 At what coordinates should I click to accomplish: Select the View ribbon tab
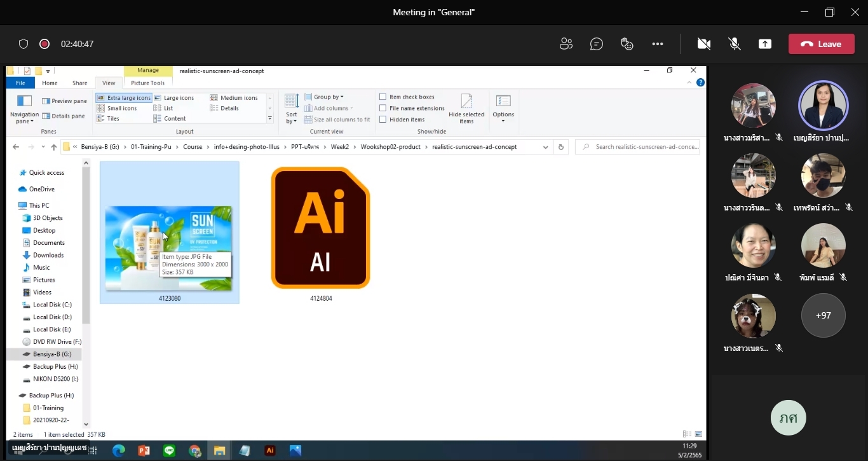pos(109,83)
